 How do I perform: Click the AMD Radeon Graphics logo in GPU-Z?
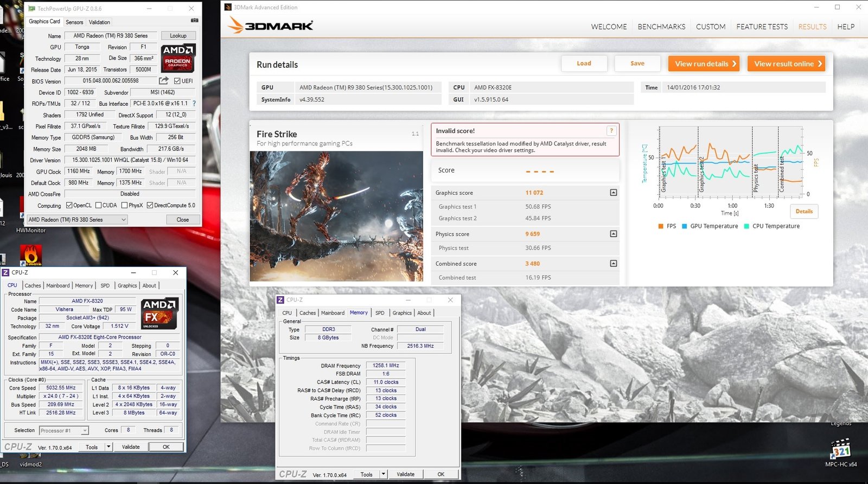coord(178,58)
